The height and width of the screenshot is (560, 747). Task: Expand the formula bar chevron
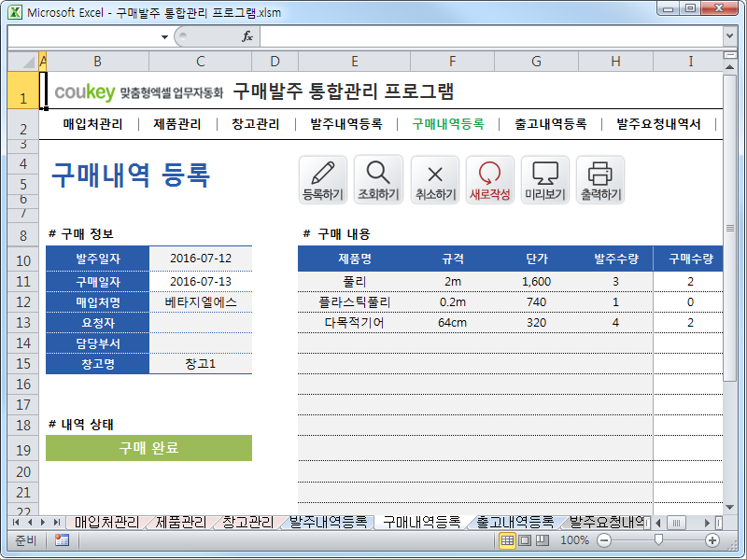coord(729,35)
